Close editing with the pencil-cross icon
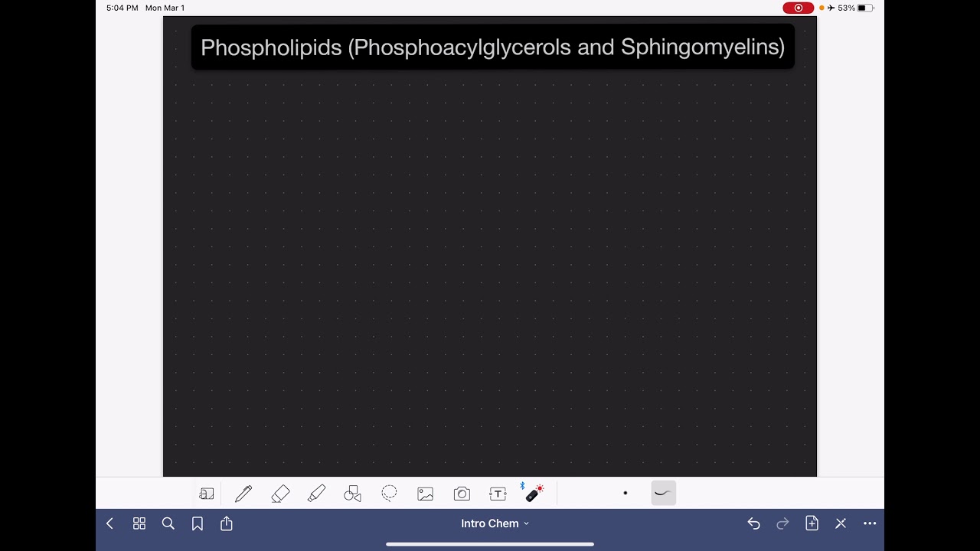Screen dimensions: 980x551 point(841,523)
